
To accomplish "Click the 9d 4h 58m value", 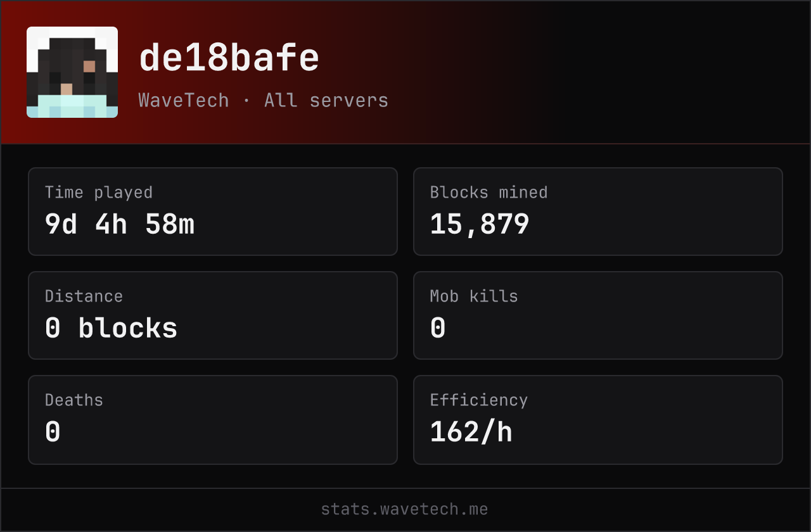I will pyautogui.click(x=119, y=224).
